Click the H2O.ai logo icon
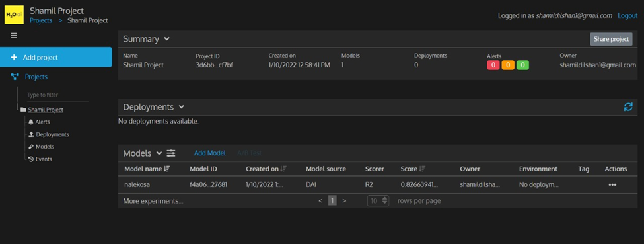The width and height of the screenshot is (644, 244). tap(14, 15)
